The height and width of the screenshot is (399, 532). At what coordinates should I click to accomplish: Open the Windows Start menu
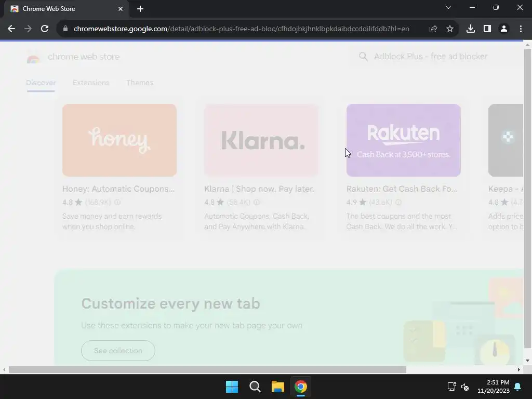(232, 387)
